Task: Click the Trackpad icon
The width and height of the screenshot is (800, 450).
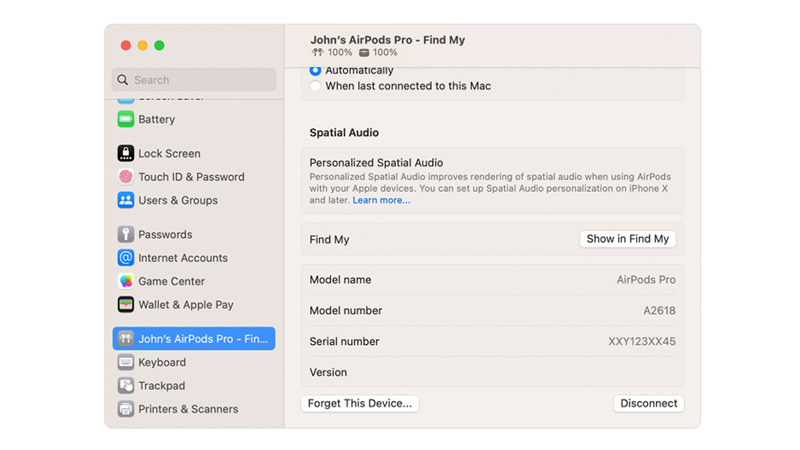Action: pos(126,385)
